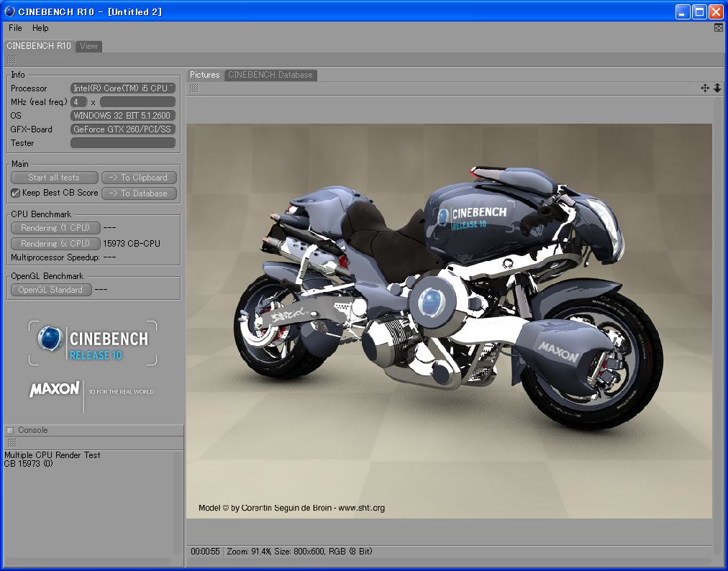The width and height of the screenshot is (728, 571).
Task: Open the Help menu
Action: pyautogui.click(x=40, y=28)
